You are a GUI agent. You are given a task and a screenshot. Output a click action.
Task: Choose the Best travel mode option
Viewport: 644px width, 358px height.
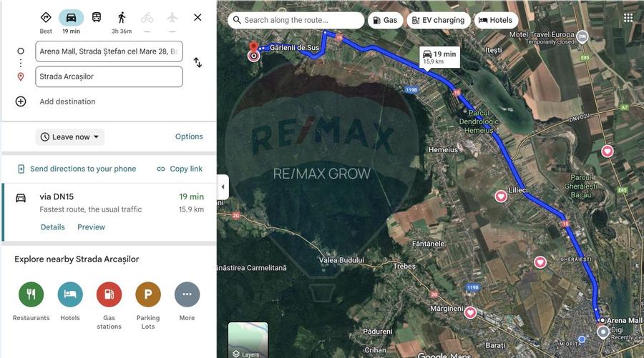[46, 18]
